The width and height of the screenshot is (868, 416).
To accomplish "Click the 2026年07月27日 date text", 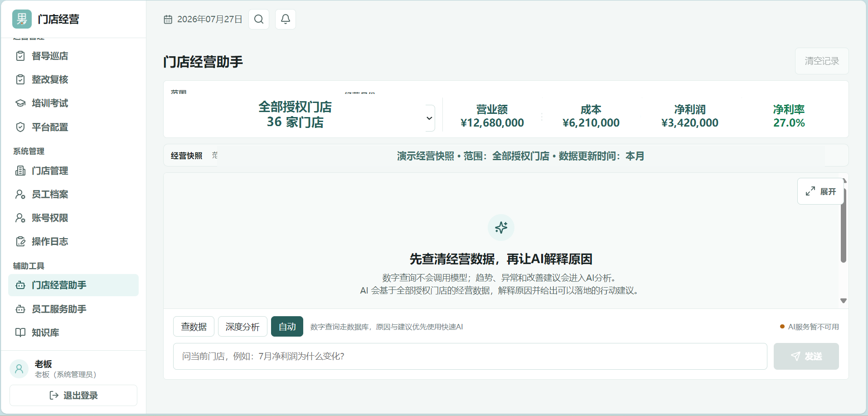I will [210, 20].
